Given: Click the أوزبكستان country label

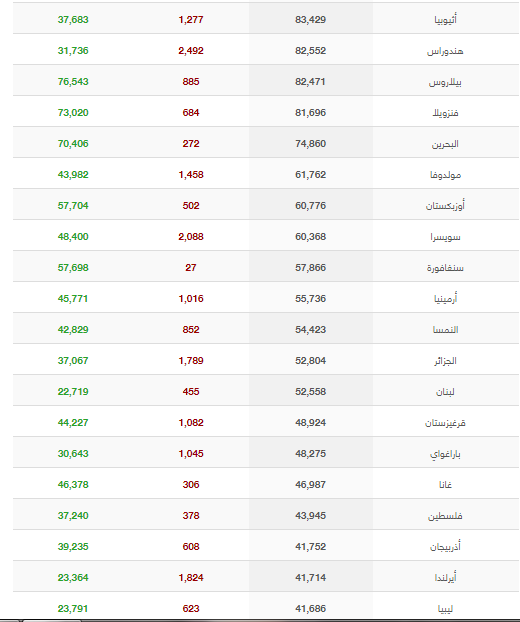Looking at the screenshot, I should point(445,205).
